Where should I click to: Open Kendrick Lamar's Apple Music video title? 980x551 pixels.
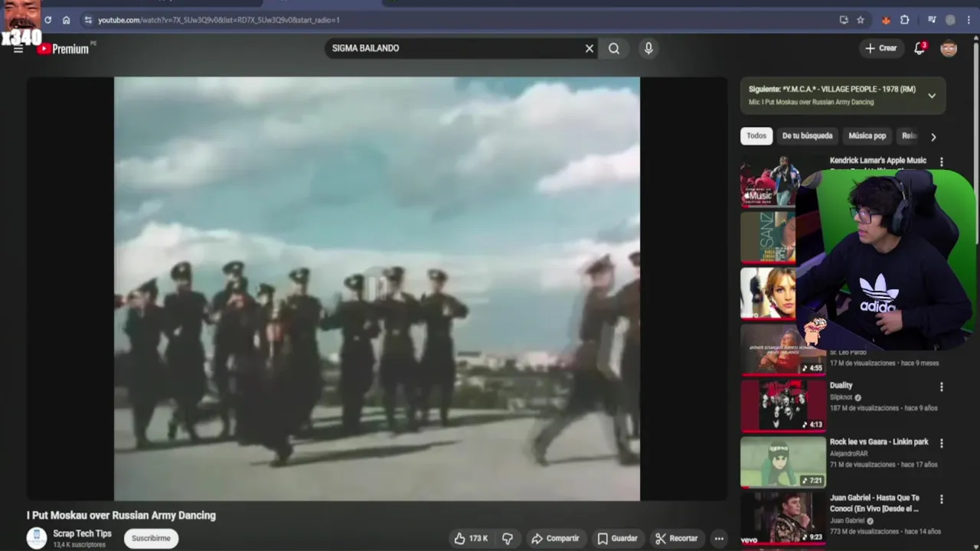878,161
